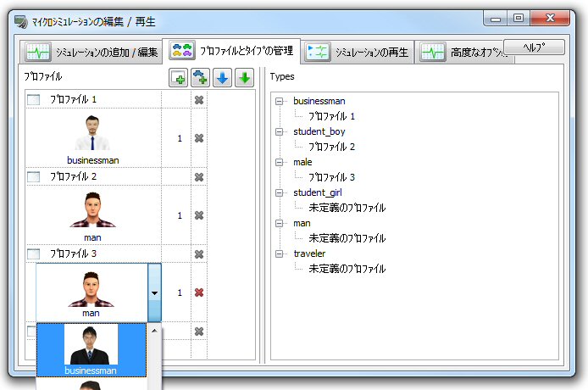
Task: Click the count value 1 for businessman row
Action: (x=180, y=138)
